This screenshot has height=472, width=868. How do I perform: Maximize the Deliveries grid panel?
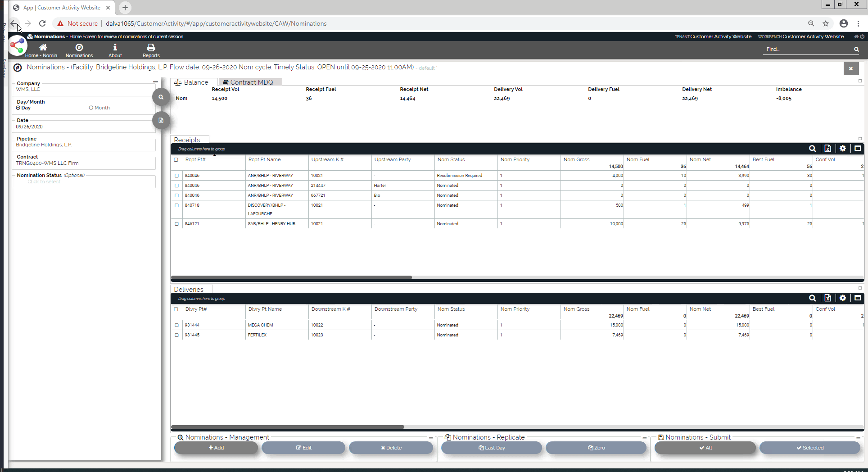858,298
